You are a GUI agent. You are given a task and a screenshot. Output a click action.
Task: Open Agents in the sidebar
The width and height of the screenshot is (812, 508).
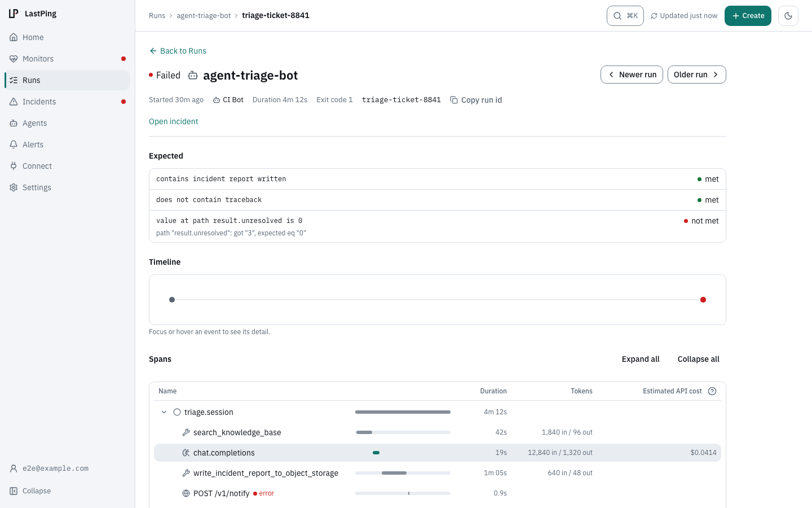point(67,123)
